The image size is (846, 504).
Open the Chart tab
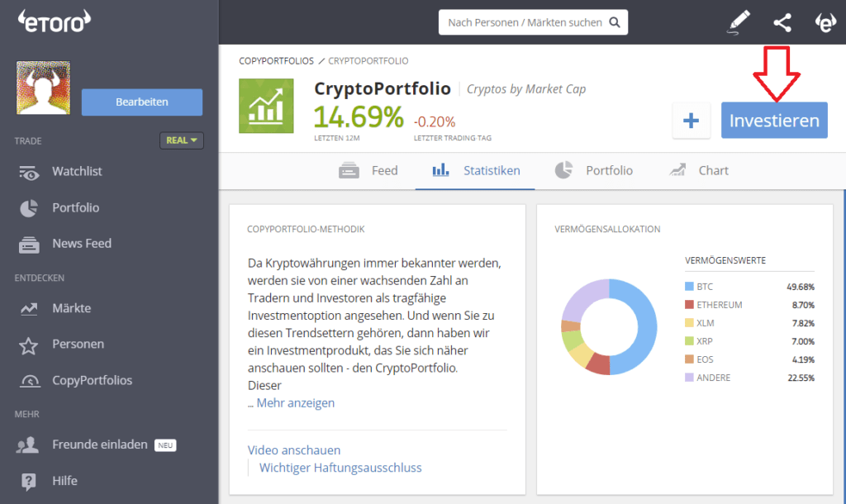click(x=699, y=170)
